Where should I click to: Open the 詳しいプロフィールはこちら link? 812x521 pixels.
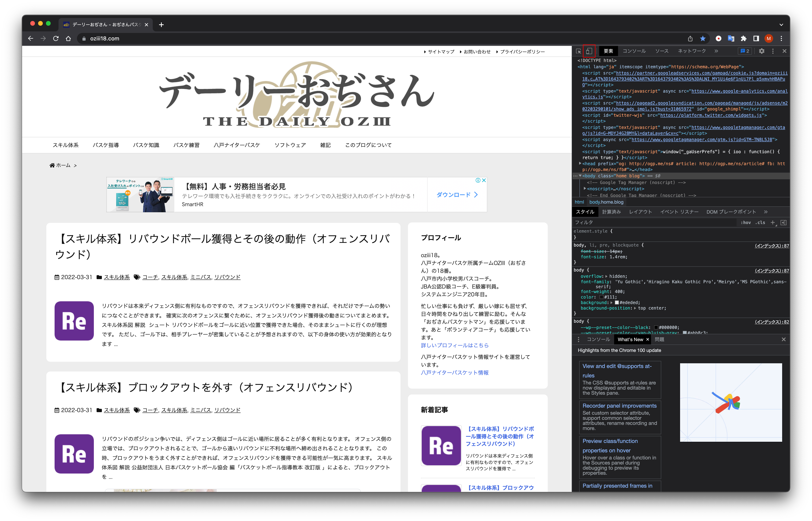454,345
